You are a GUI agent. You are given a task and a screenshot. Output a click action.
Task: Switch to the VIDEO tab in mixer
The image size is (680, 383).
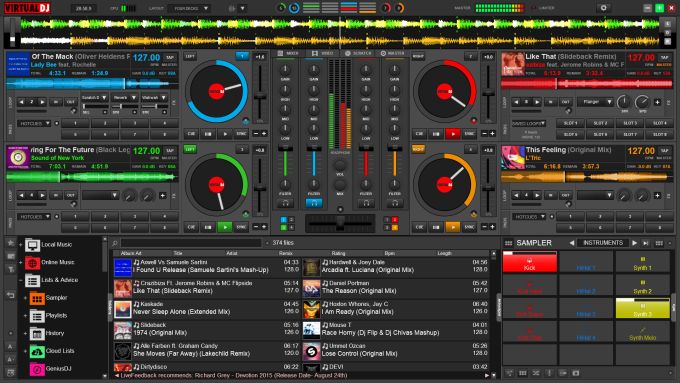(323, 53)
